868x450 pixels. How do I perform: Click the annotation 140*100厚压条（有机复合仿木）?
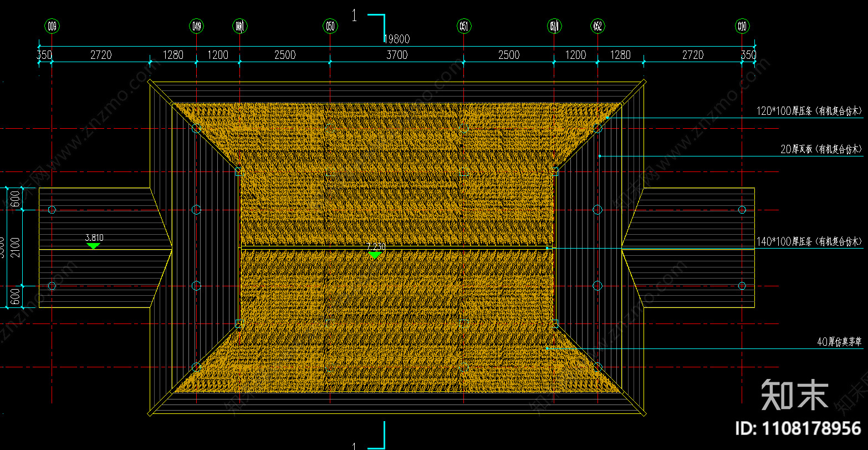point(809,241)
